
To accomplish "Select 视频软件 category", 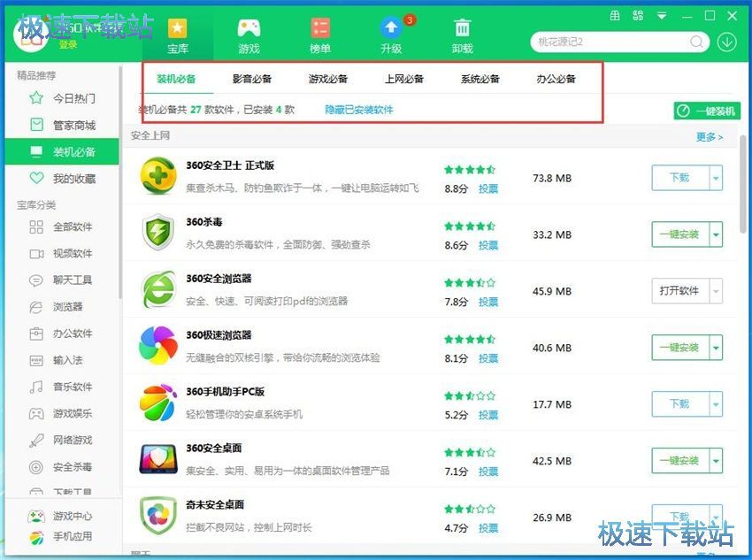I will point(60,253).
